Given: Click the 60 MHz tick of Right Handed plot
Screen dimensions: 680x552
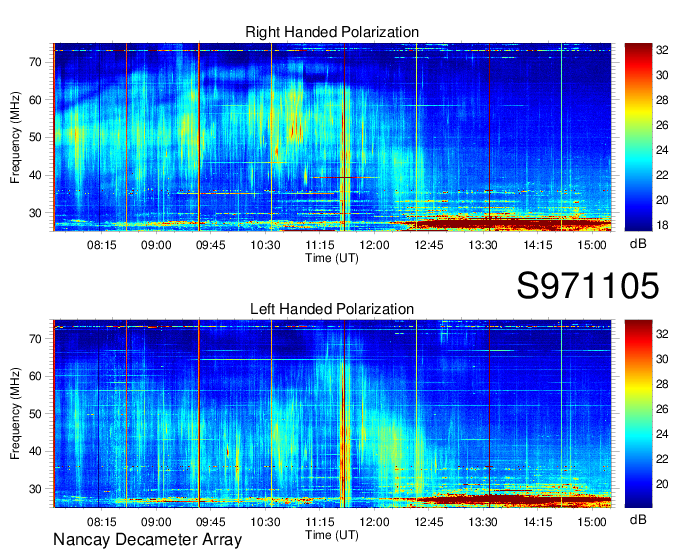Looking at the screenshot, I should tap(36, 100).
